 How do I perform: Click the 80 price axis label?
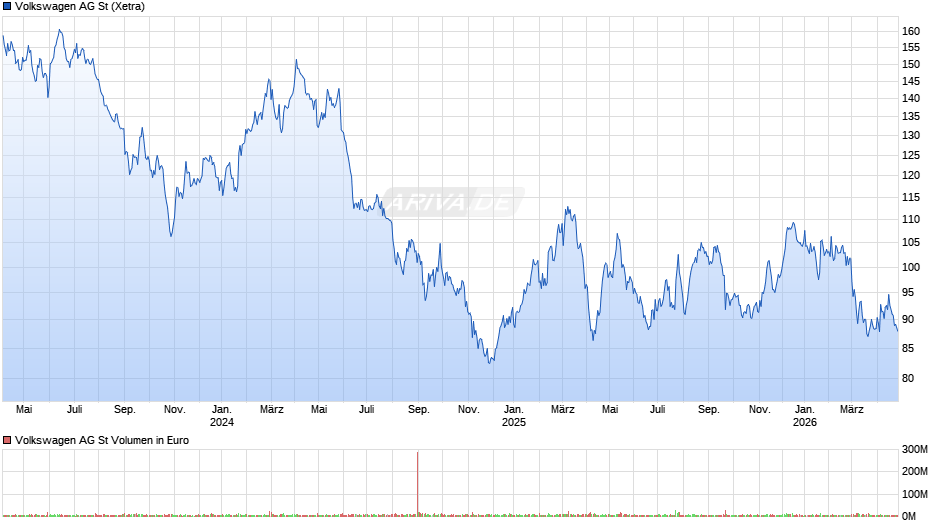click(908, 378)
